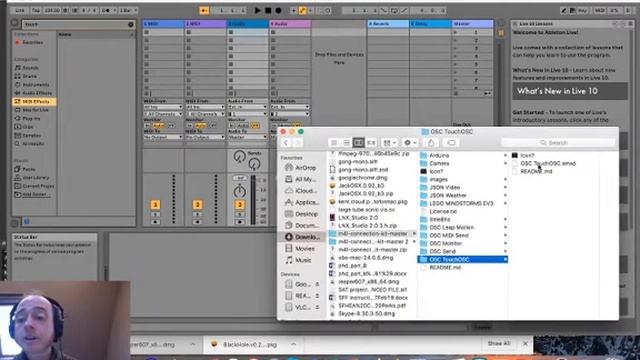Viewport: 640px width, 360px height.
Task: Select the Master track header
Action: pos(472,24)
